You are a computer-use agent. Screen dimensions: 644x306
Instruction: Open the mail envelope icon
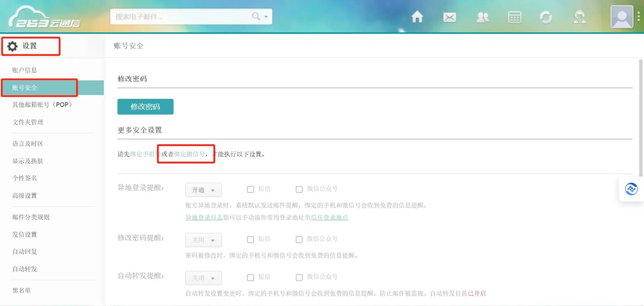click(449, 17)
